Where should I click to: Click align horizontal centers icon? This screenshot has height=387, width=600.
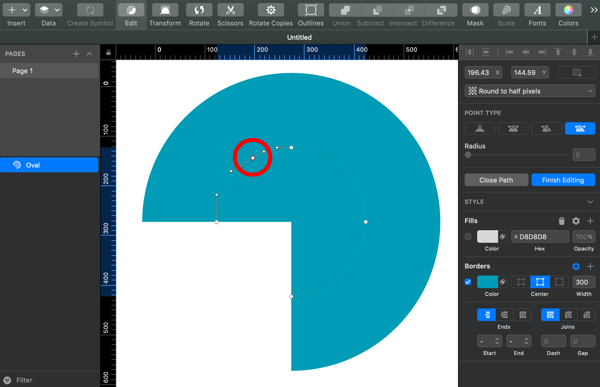tap(526, 52)
